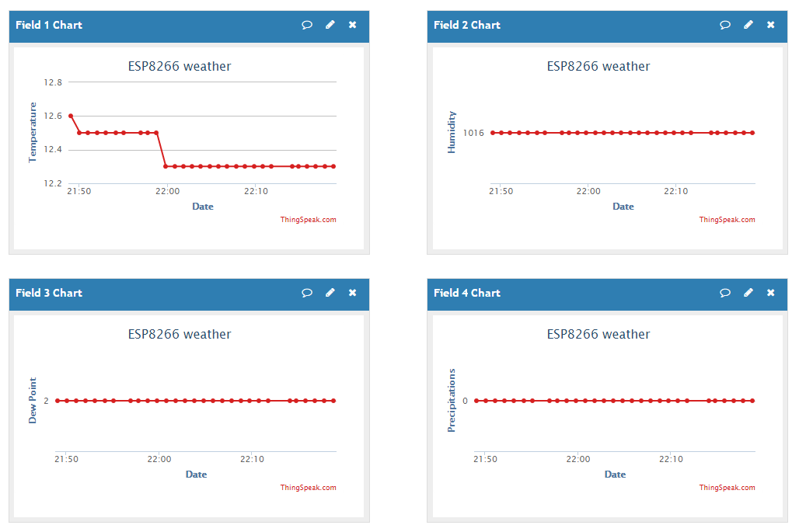Edit Field 1 Chart with pencil icon
The height and width of the screenshot is (532, 806).
tap(330, 25)
